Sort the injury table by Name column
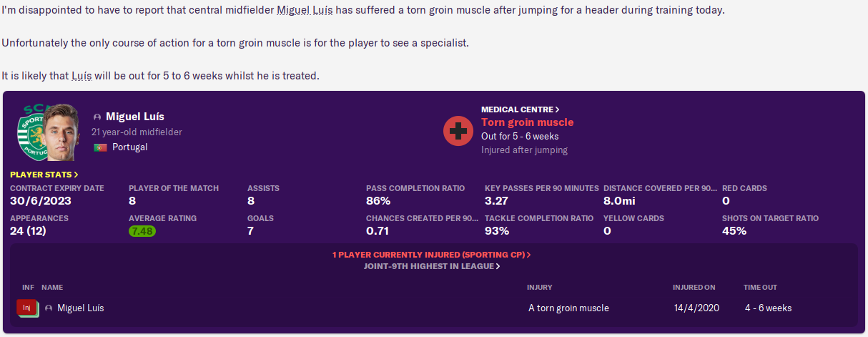This screenshot has height=337, width=868. pyautogui.click(x=52, y=288)
